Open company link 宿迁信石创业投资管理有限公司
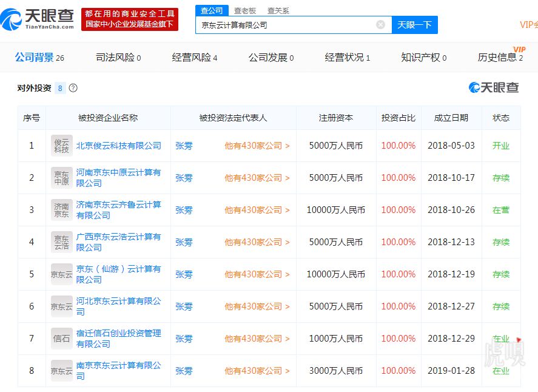The width and height of the screenshot is (538, 392). [x=119, y=339]
